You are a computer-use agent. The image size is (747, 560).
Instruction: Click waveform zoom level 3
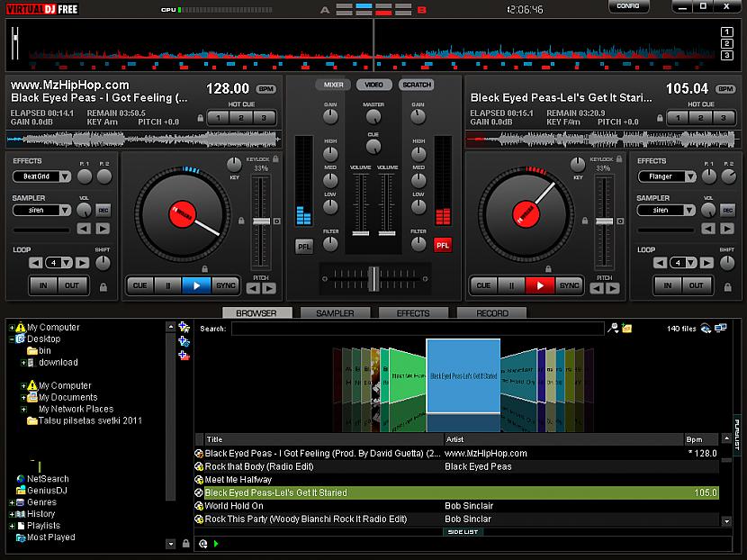click(726, 55)
